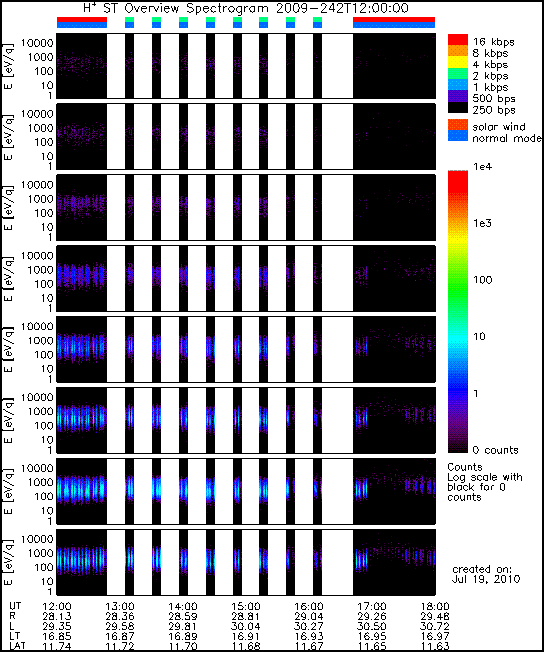This screenshot has width=544, height=652.
Task: Click the L value 30.72
Action: (x=435, y=626)
